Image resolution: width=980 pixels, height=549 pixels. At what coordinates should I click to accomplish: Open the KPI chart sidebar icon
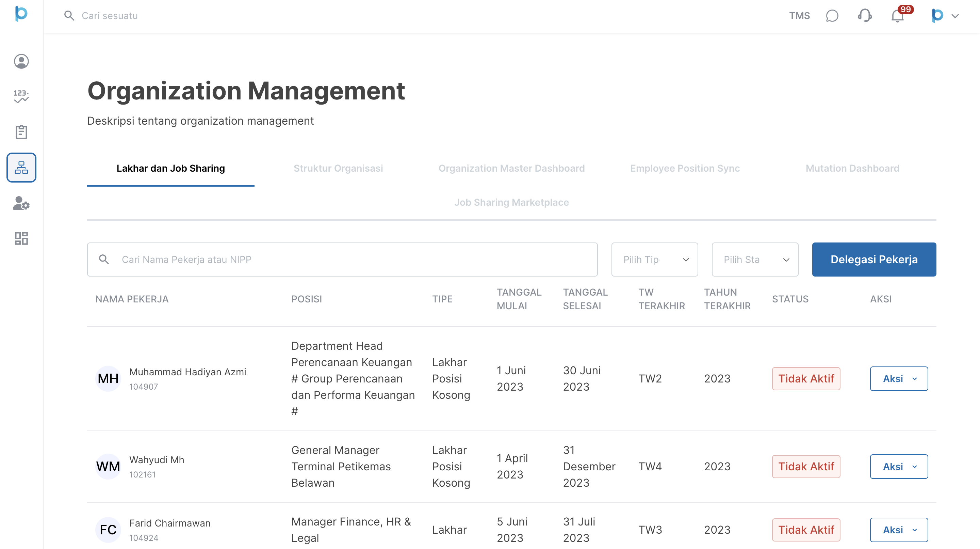tap(21, 96)
